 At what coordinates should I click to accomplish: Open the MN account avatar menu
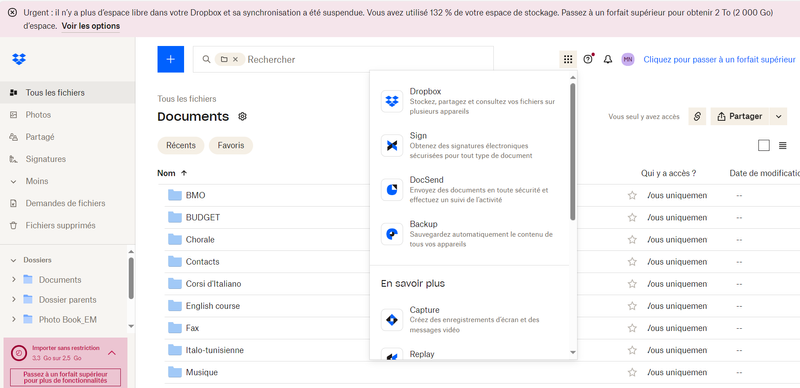[x=628, y=59]
